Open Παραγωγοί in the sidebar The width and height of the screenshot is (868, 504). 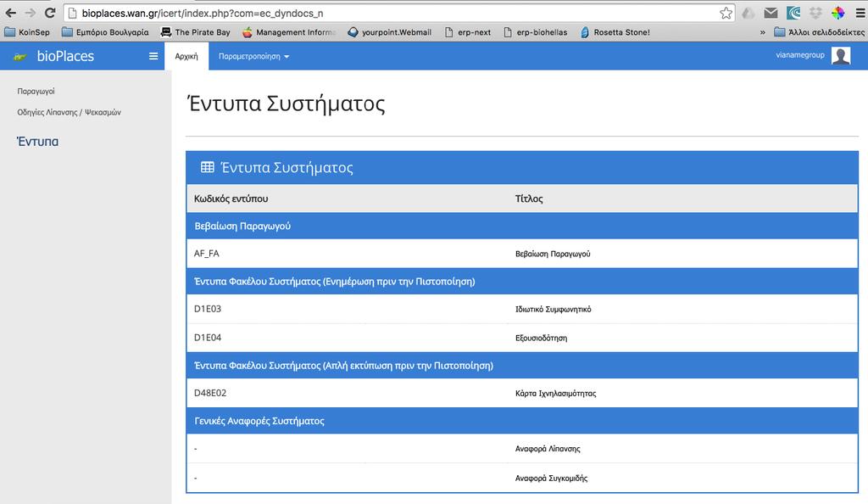point(36,92)
